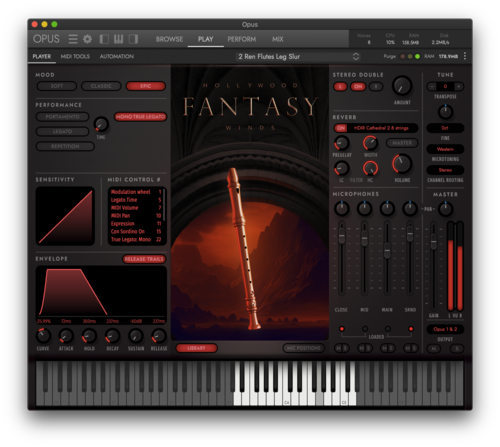Switch to the Play tab
The height and width of the screenshot is (447, 500).
(x=206, y=39)
